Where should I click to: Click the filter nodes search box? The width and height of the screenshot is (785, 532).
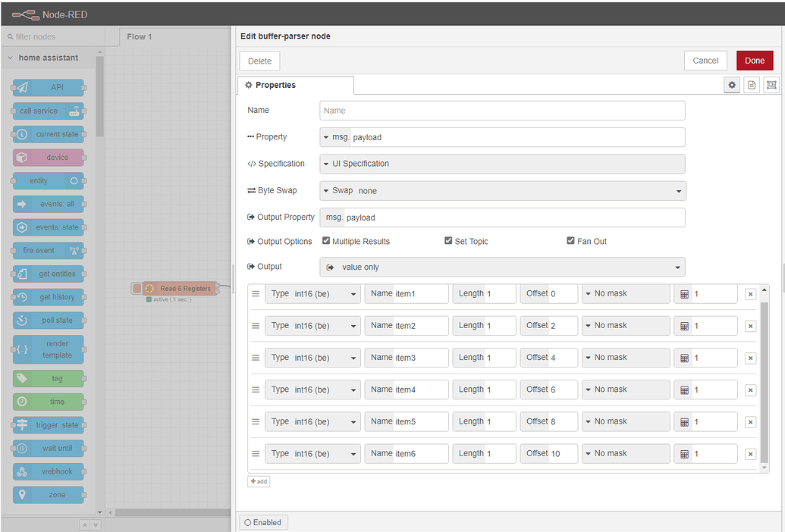pos(52,36)
